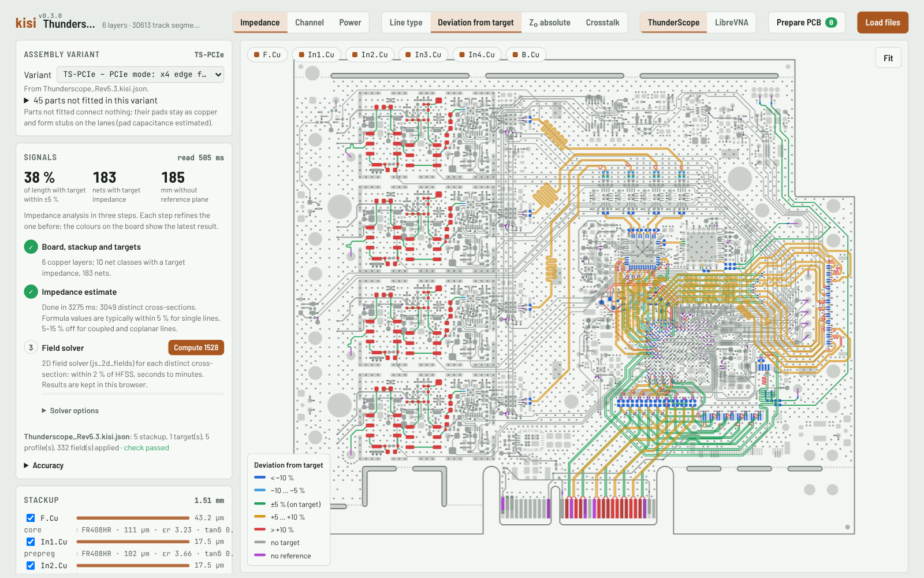Screen dimensions: 924x578
Task: Switch to Channel tab
Action: [310, 23]
